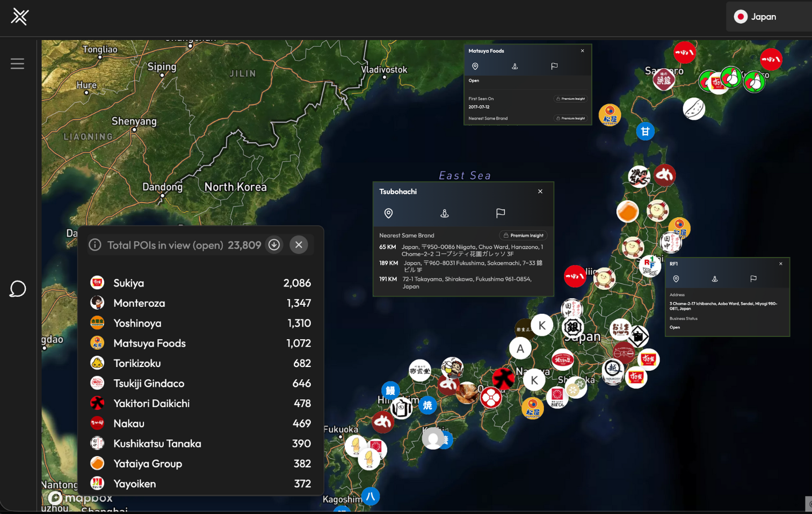Select Tsukiji Gindaco row in POI list
812x514 pixels.
tap(200, 383)
